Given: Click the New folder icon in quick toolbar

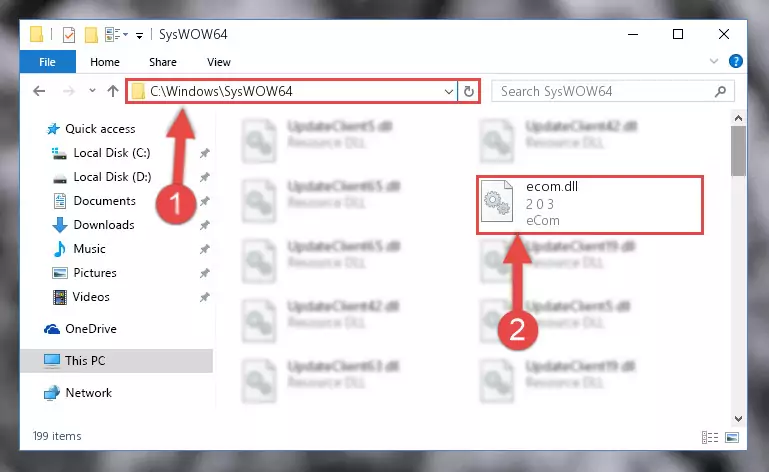Looking at the screenshot, I should 91,35.
